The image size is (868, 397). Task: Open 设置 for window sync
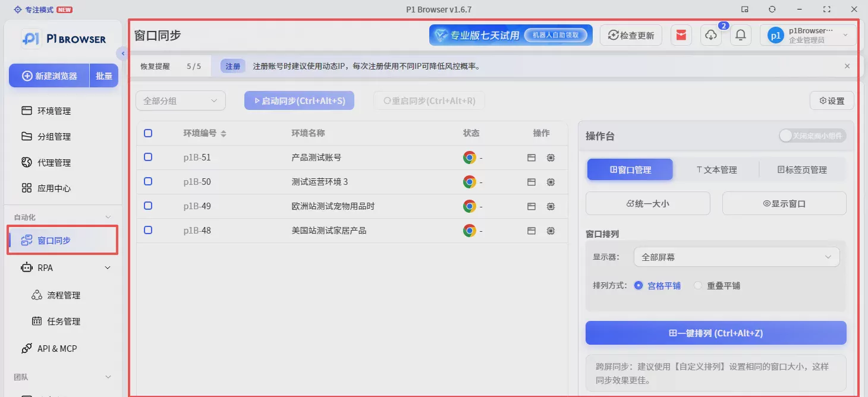pyautogui.click(x=832, y=100)
